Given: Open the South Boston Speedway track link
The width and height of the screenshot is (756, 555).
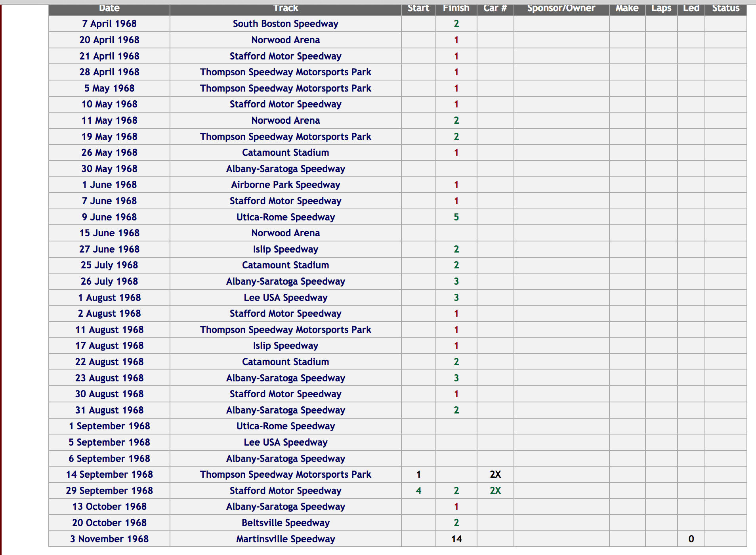Looking at the screenshot, I should point(285,24).
